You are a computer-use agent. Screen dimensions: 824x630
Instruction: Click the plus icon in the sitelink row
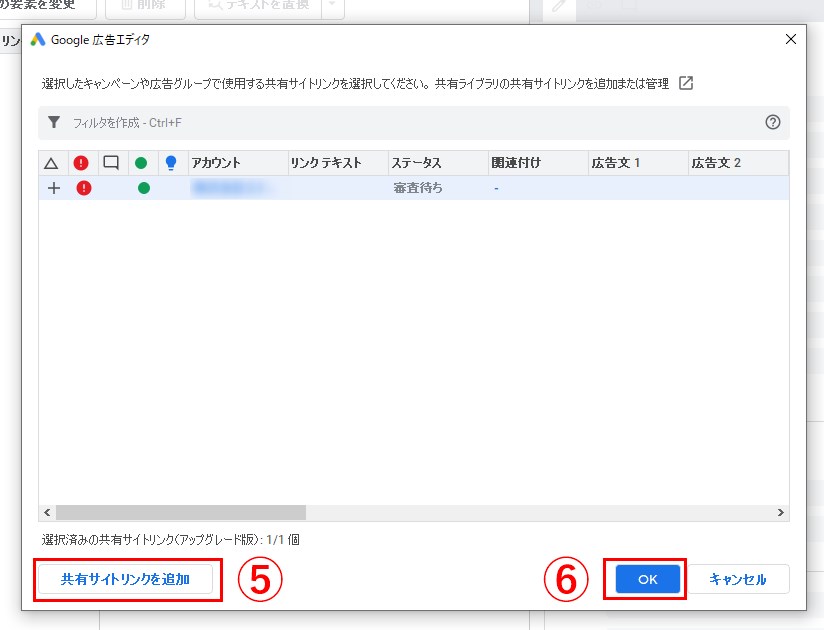pyautogui.click(x=54, y=188)
